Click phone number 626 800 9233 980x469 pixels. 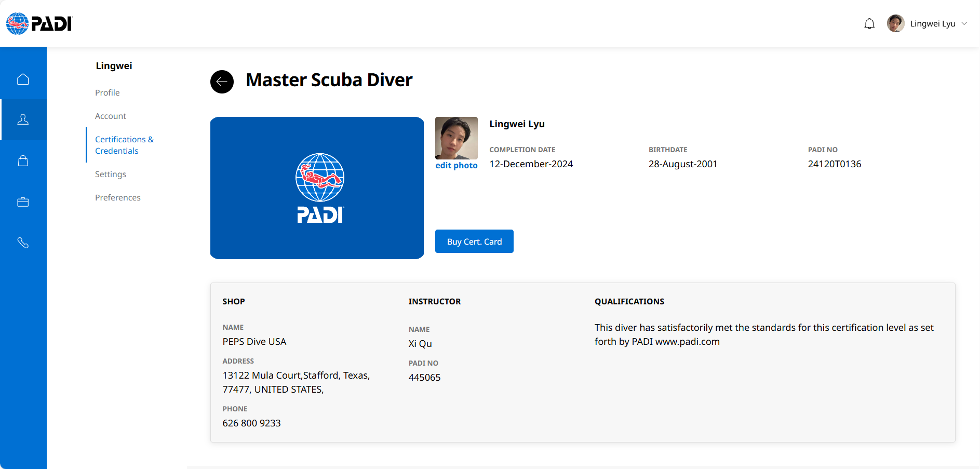click(252, 423)
